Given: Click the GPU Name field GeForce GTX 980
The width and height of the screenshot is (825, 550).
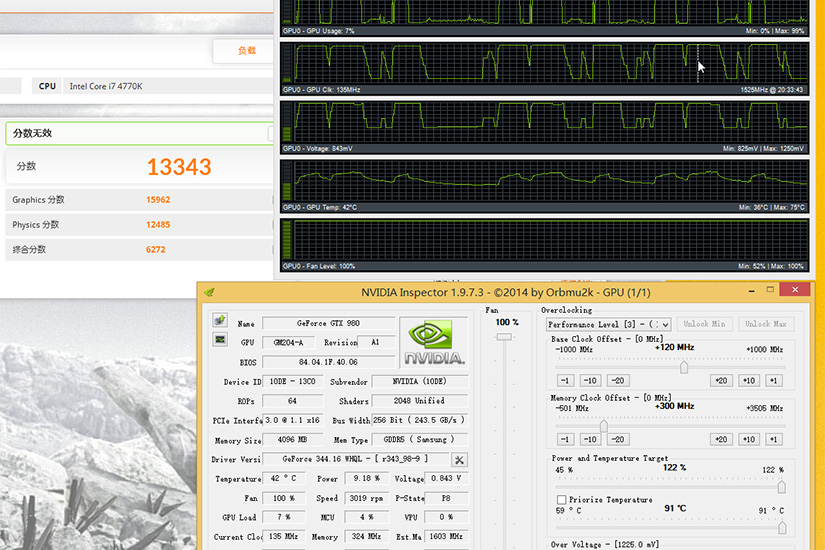Looking at the screenshot, I should pos(328,323).
